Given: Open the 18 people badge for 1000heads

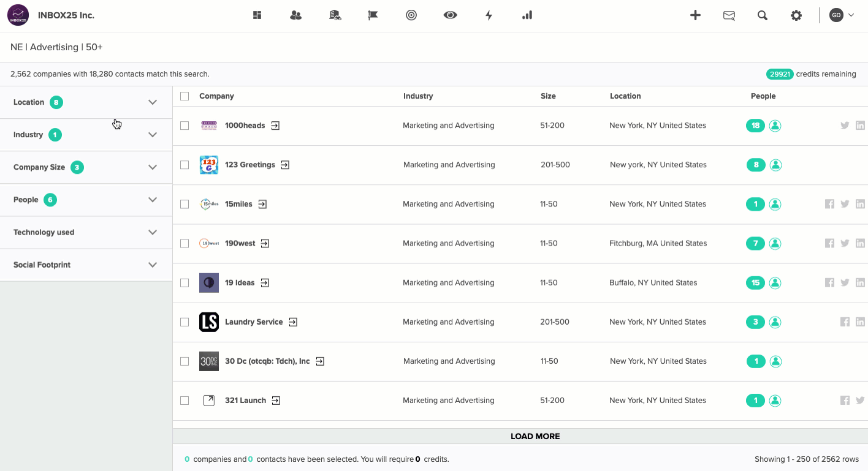Looking at the screenshot, I should pyautogui.click(x=755, y=126).
